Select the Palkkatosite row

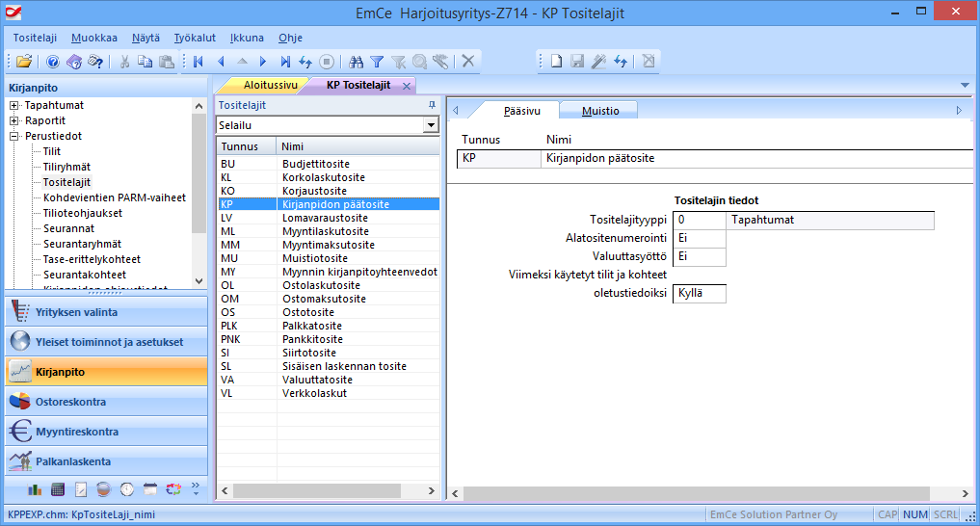coord(329,326)
